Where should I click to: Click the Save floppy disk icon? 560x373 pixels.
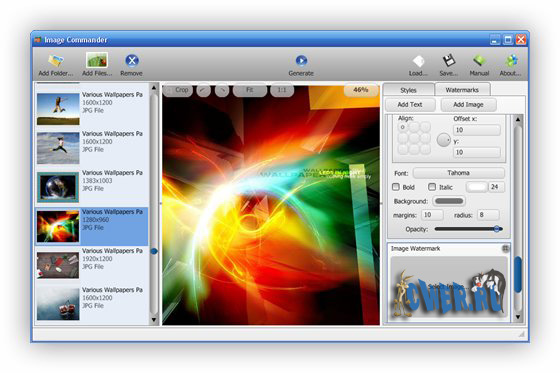449,60
